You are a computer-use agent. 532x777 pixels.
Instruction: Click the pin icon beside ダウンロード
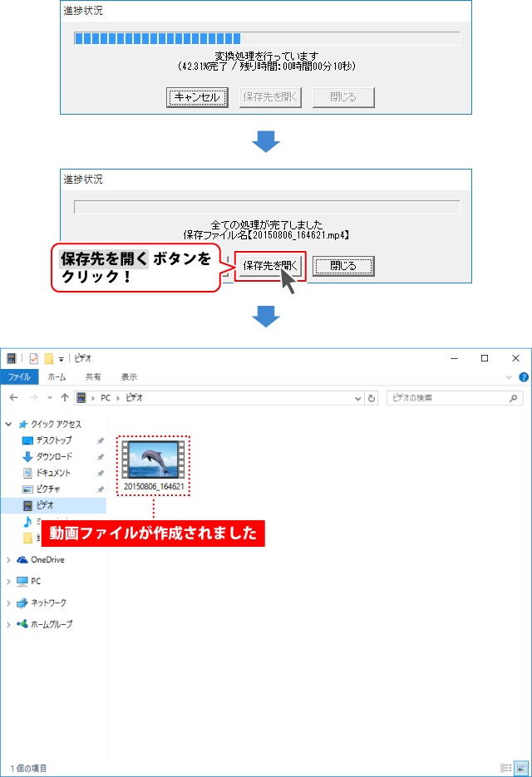pos(101,457)
